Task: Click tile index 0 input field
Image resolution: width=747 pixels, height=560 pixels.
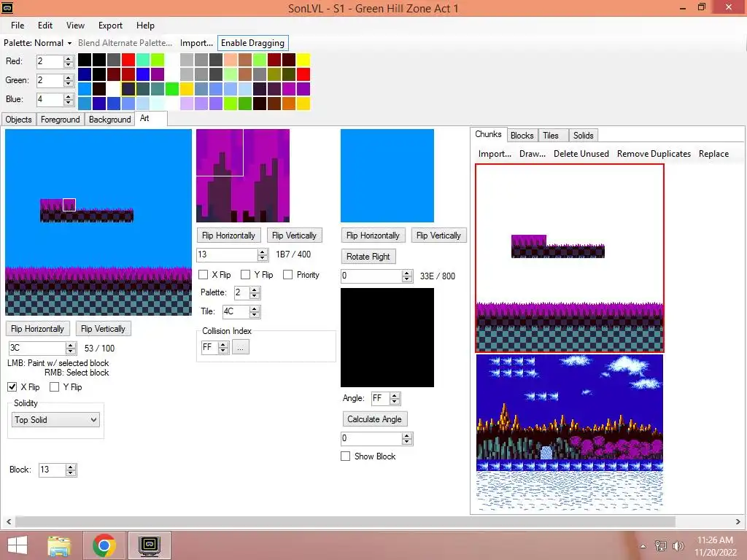Action: pos(371,276)
